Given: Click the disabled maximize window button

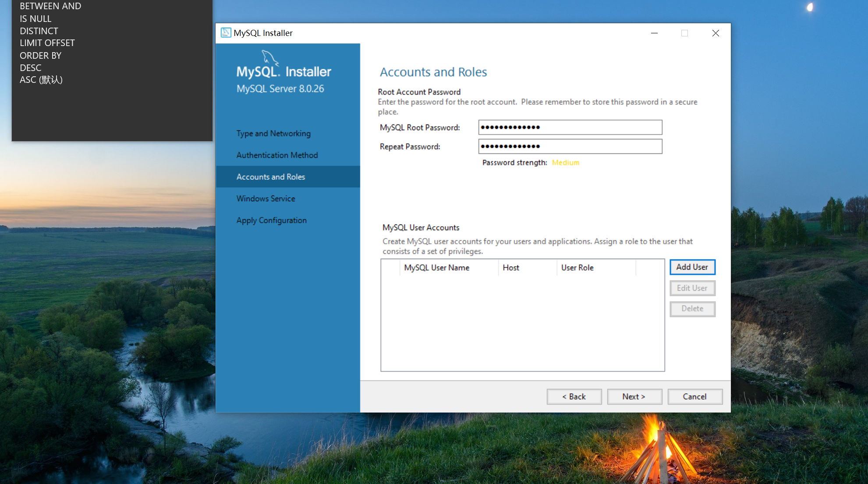Looking at the screenshot, I should pyautogui.click(x=684, y=33).
